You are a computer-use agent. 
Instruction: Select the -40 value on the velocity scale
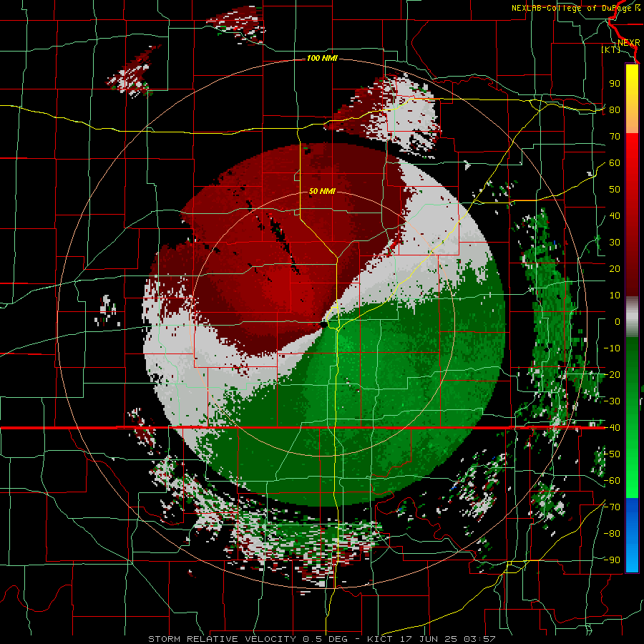[x=612, y=428]
